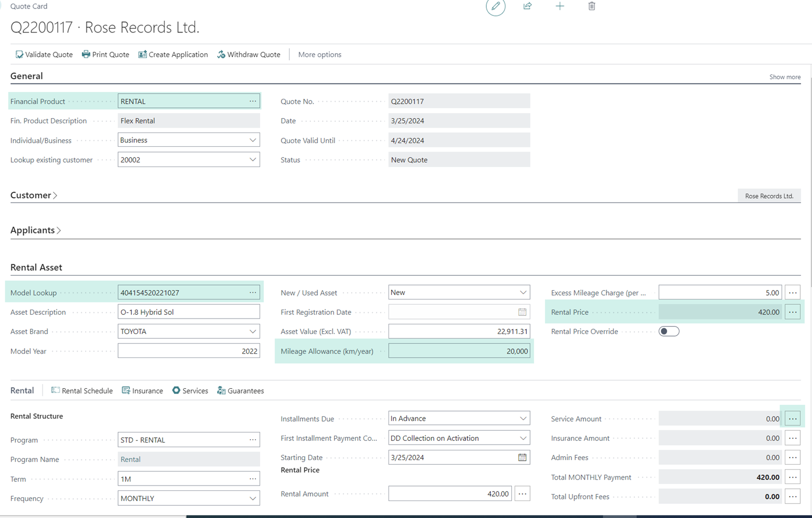Toggle Rental Price Override switch
The image size is (812, 518).
click(669, 331)
